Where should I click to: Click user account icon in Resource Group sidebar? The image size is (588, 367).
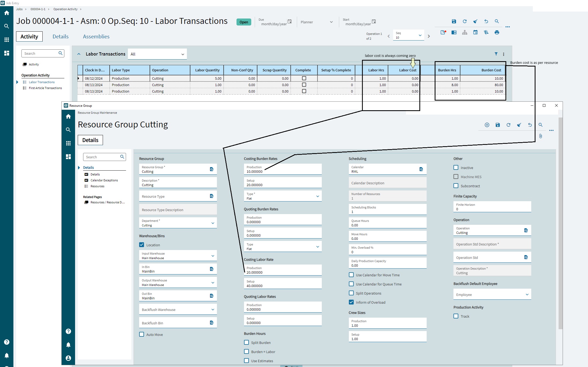click(x=68, y=358)
